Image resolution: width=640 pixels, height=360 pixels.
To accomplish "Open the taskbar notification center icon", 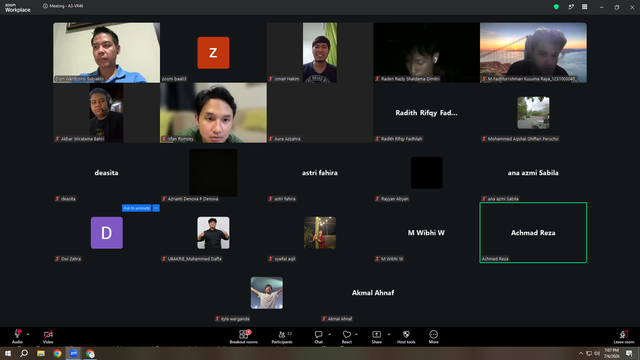I will (629, 353).
